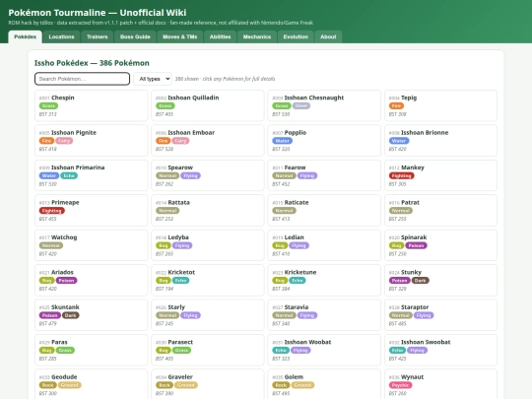Open the Parasect card

tap(208, 350)
